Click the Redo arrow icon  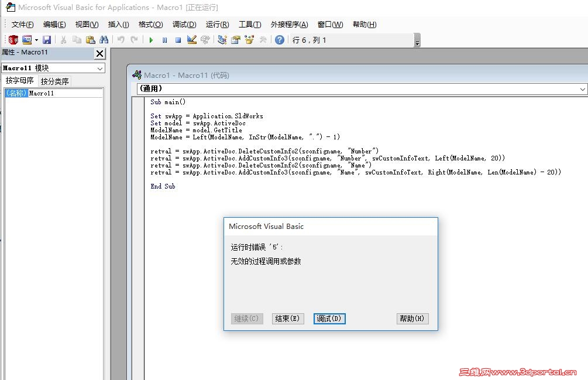tap(134, 40)
